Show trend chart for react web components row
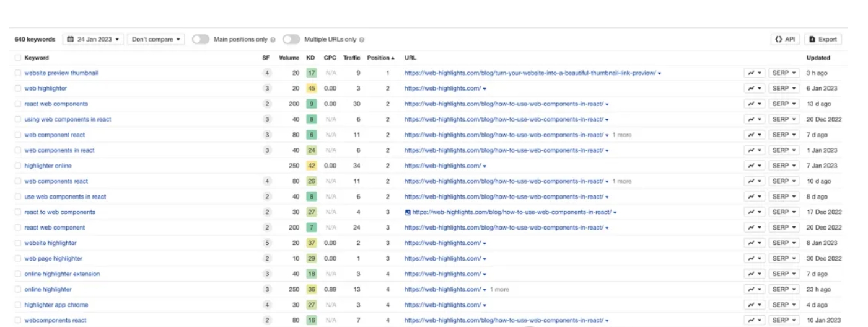The width and height of the screenshot is (868, 327). click(754, 104)
